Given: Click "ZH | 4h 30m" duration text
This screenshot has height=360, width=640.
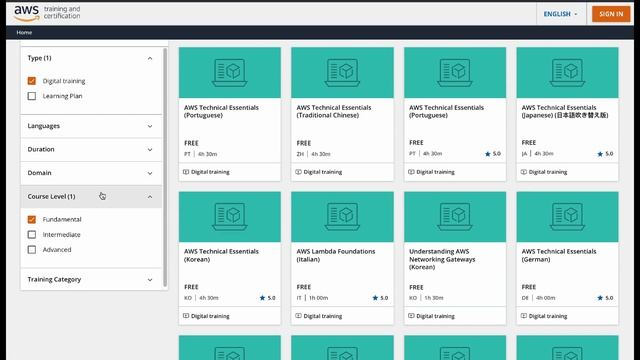Looking at the screenshot, I should click(313, 154).
